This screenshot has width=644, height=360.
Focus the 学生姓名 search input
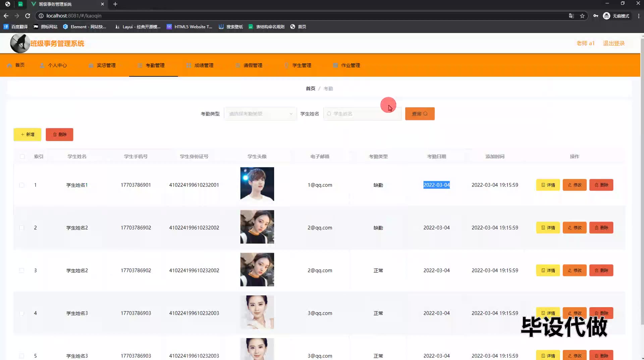pyautogui.click(x=362, y=114)
